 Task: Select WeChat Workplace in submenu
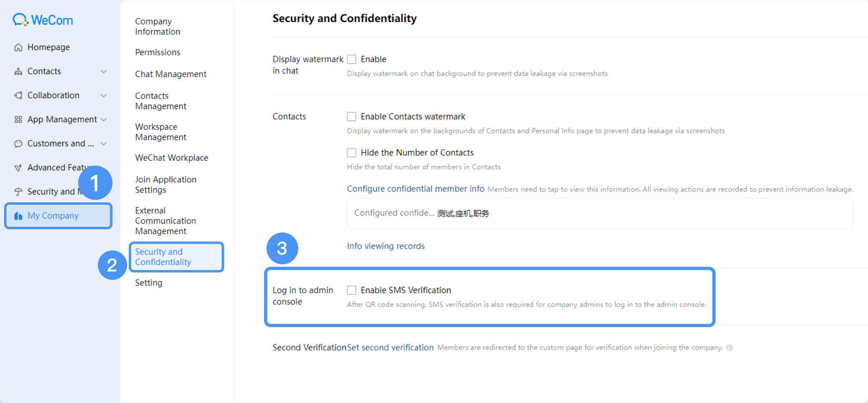click(x=172, y=158)
